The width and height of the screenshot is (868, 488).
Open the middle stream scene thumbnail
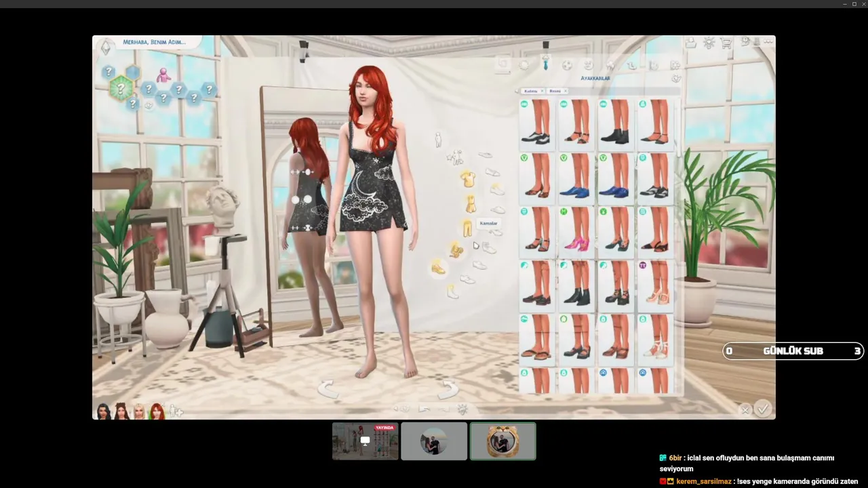click(x=434, y=441)
